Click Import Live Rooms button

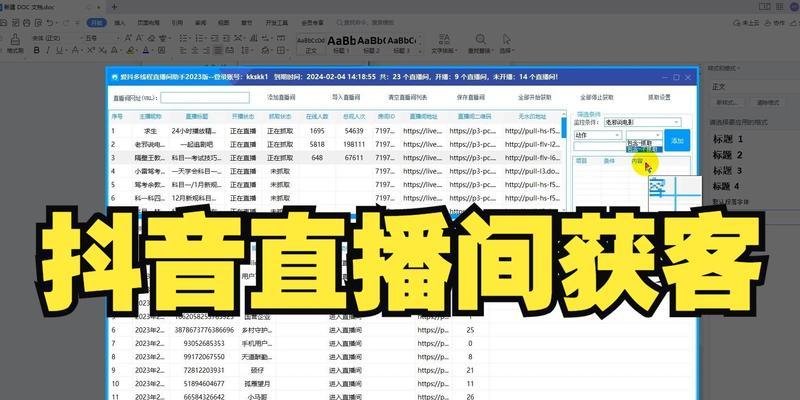pos(346,97)
